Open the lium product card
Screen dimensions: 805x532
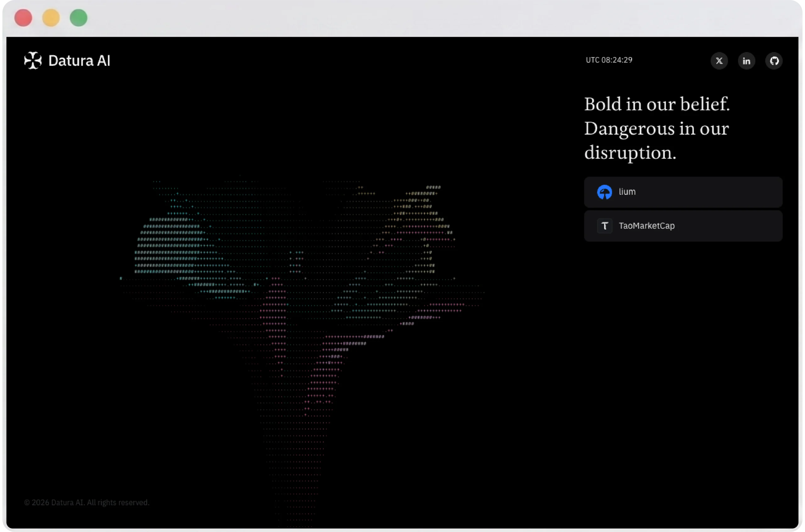[683, 192]
